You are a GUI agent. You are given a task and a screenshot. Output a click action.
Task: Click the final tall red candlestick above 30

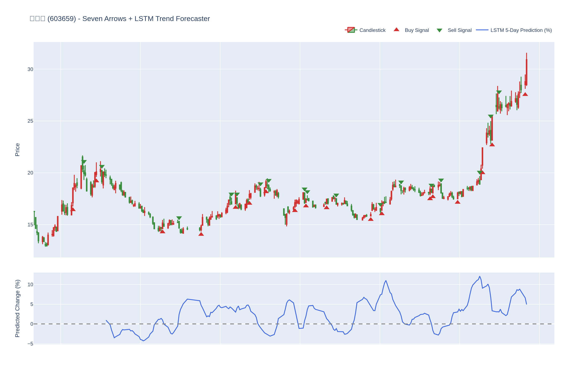coord(526,72)
